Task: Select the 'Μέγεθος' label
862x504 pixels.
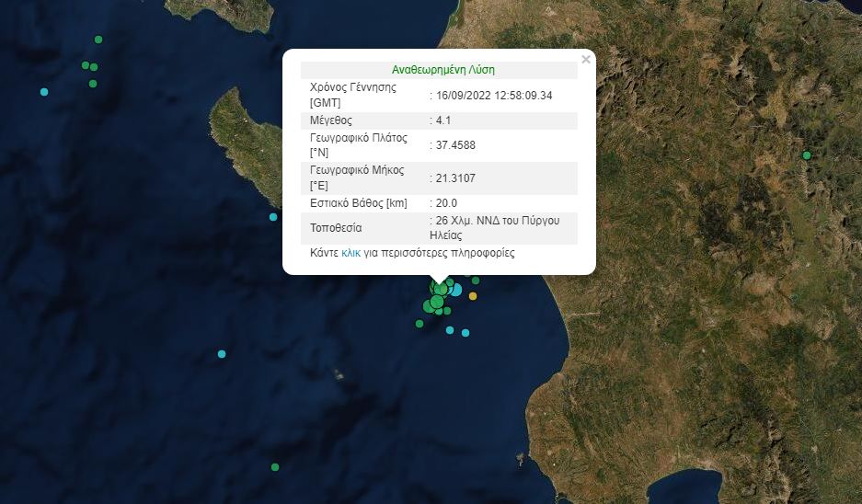Action: (331, 120)
